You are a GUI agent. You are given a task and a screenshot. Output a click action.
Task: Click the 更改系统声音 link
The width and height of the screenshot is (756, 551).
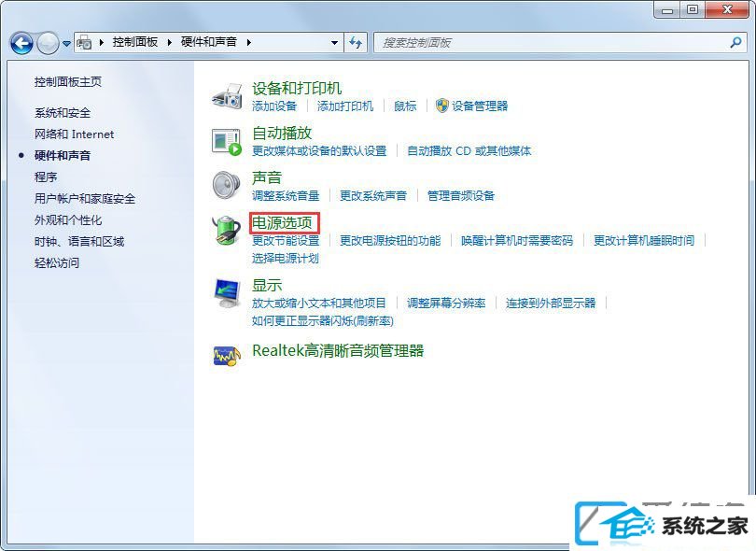[373, 196]
